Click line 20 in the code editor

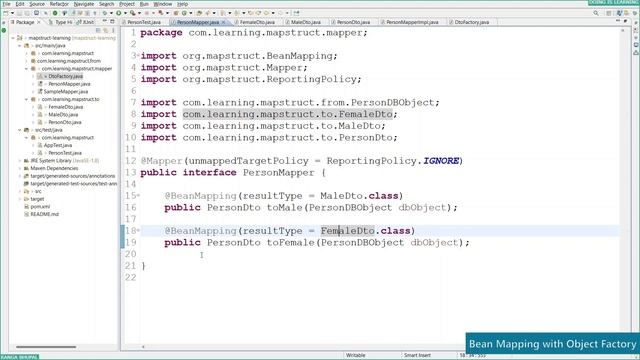pos(380,254)
